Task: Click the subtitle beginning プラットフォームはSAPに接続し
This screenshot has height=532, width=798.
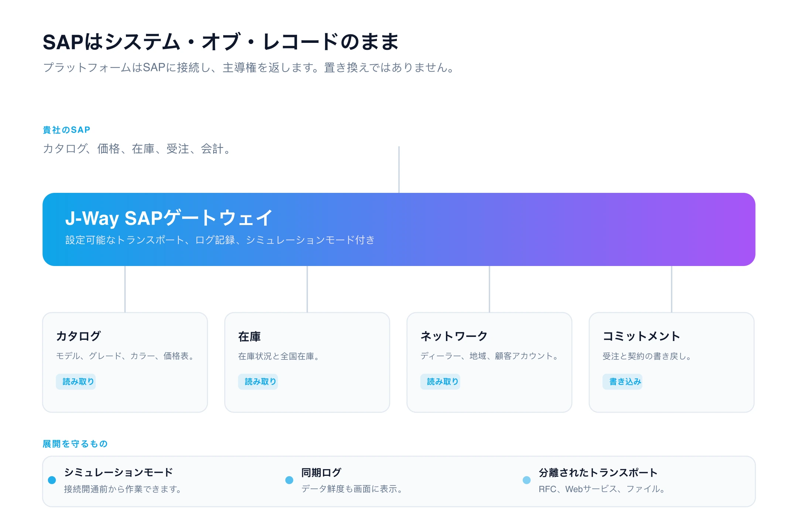Action: 249,68
